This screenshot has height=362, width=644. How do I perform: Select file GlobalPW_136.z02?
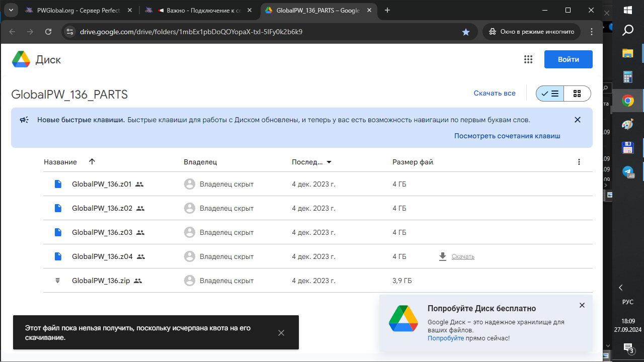(x=317, y=208)
